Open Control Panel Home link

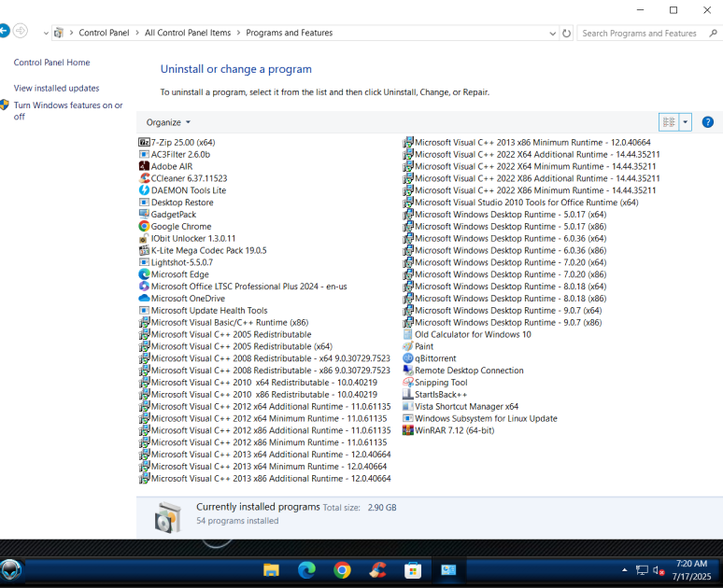tap(51, 63)
